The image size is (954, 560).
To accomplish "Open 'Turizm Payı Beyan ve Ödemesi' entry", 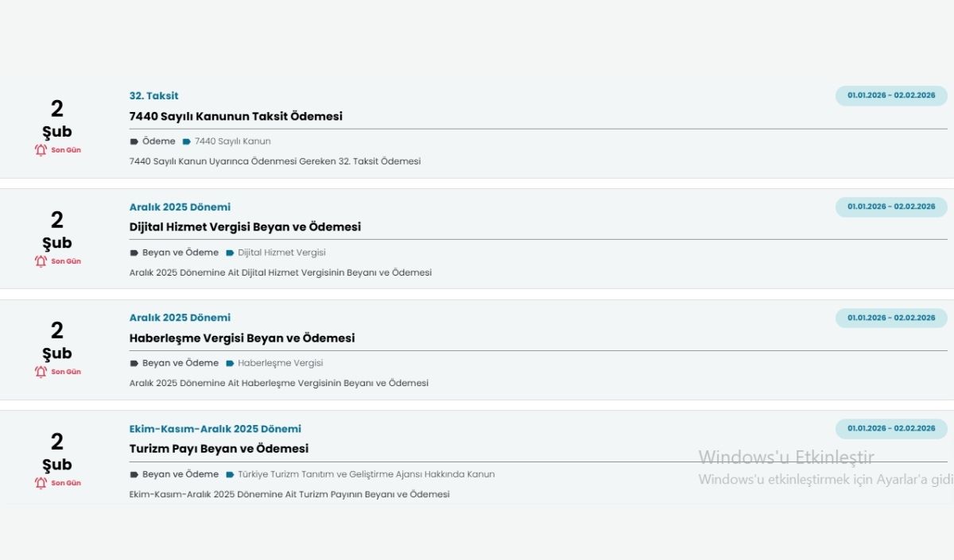I will pos(219,449).
